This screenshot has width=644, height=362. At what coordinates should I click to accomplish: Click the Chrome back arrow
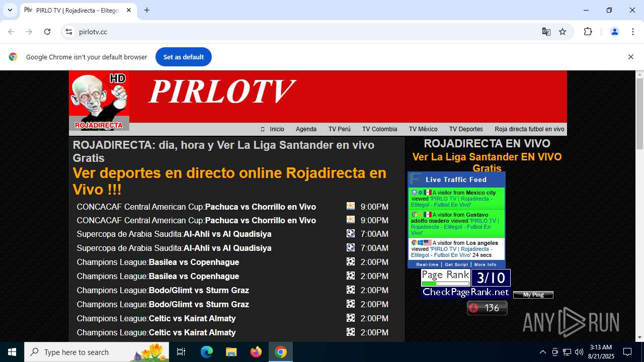pos(11,32)
